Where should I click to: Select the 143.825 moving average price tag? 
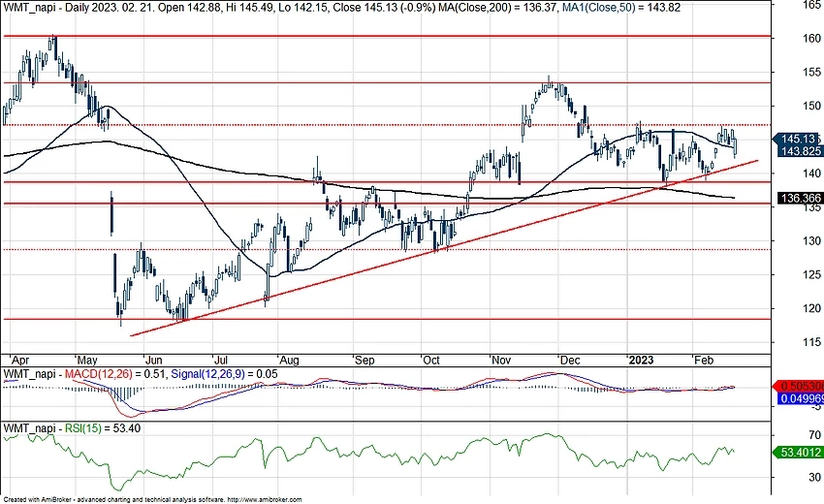(x=800, y=151)
